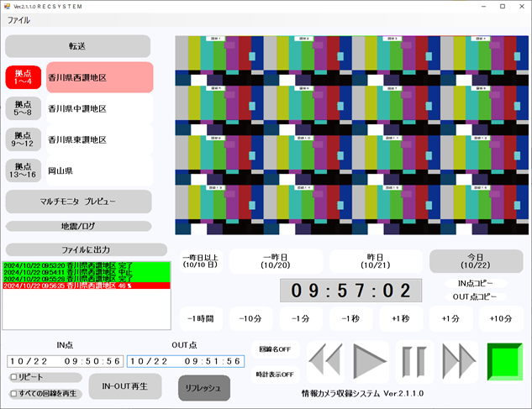Step back with the -1時間 button
The image size is (532, 409).
click(x=200, y=318)
